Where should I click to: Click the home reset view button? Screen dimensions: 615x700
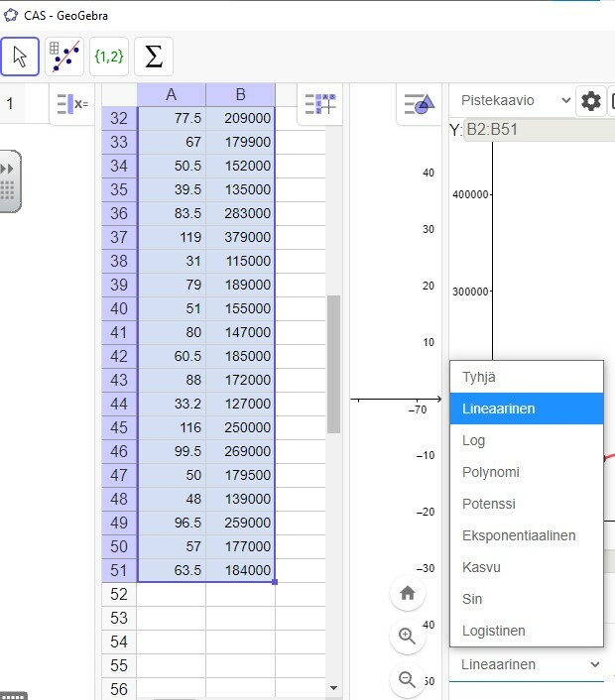coord(408,593)
